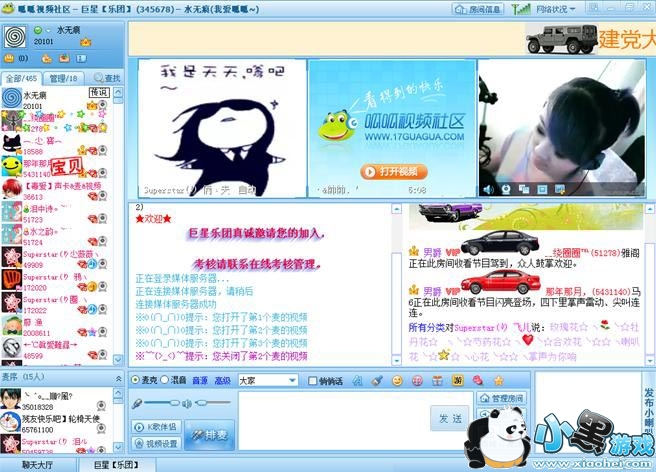Open the 巨星【乐团】 room tab
Image resolution: width=656 pixels, height=472 pixels.
pyautogui.click(x=115, y=465)
